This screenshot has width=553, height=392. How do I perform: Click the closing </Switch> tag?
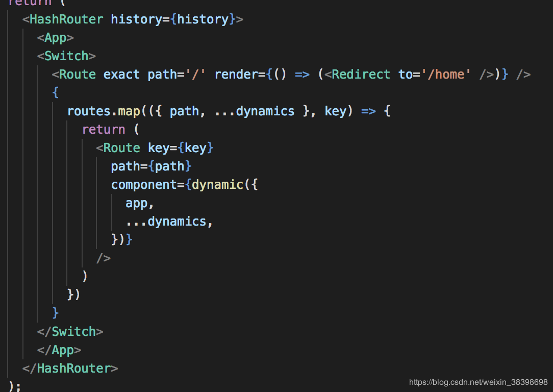point(70,332)
